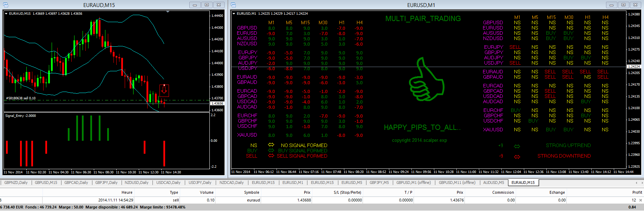Select the red sell arrow on EURAUD chart
This screenshot has height=212, width=644.
164,91
